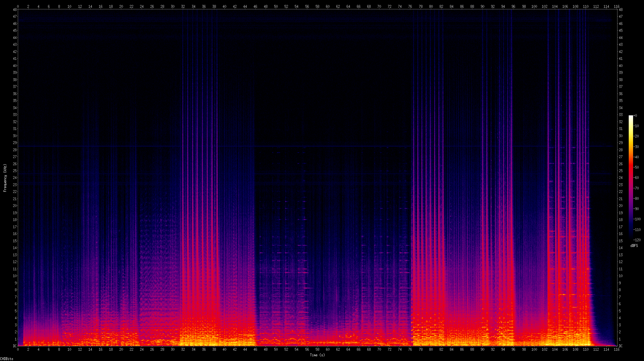
Task: Select the 60 second tick on bottom axis
Action: 328,349
